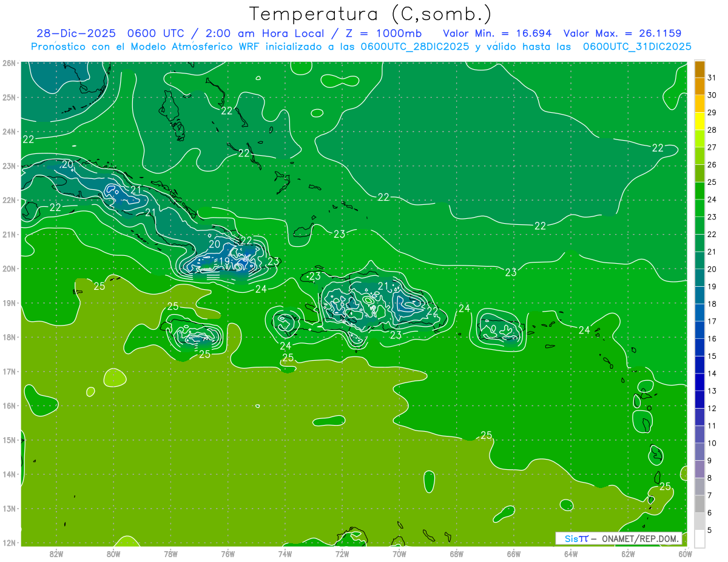
Task: Click the '80W' longitude axis label
Action: tap(113, 554)
